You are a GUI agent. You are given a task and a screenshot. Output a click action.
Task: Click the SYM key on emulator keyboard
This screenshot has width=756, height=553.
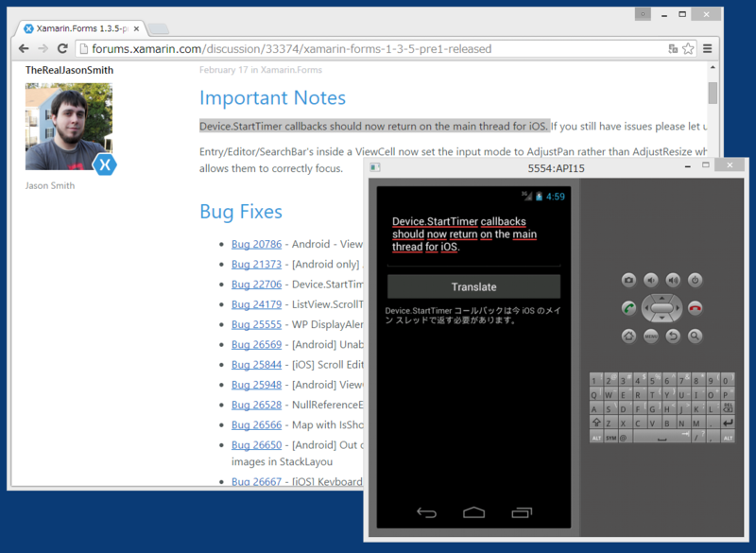(x=610, y=438)
